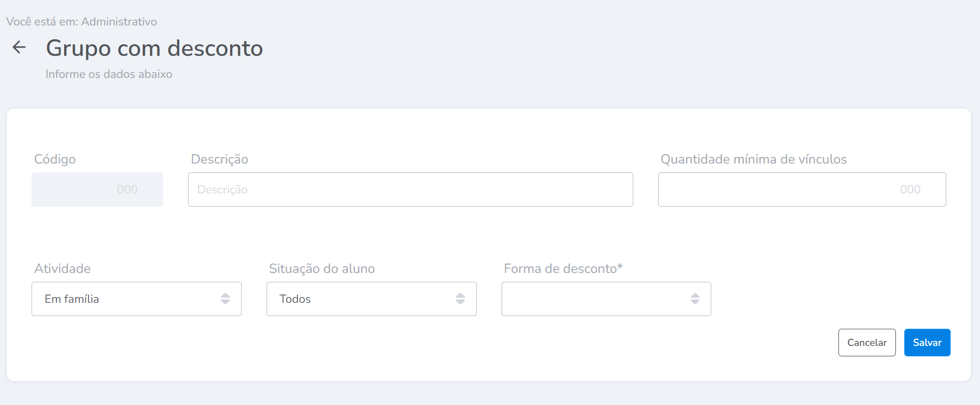This screenshot has width=980, height=405.
Task: Save the form with Salvar
Action: click(927, 343)
